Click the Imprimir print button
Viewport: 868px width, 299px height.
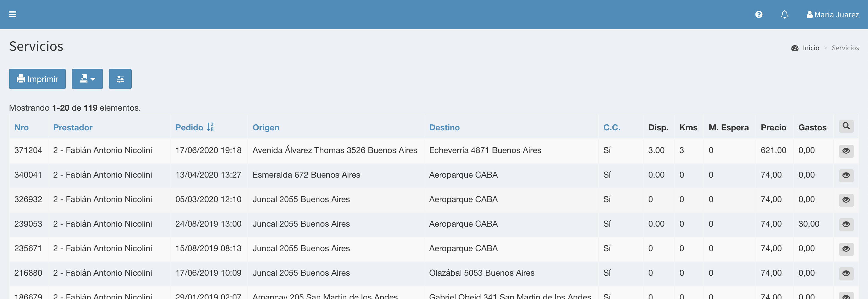tap(37, 79)
